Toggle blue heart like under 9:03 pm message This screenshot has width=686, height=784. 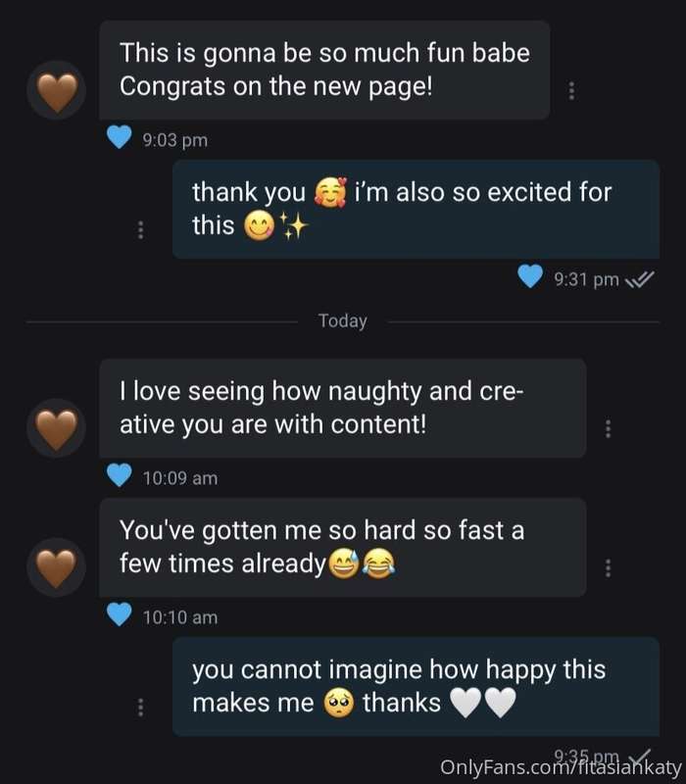click(x=119, y=137)
